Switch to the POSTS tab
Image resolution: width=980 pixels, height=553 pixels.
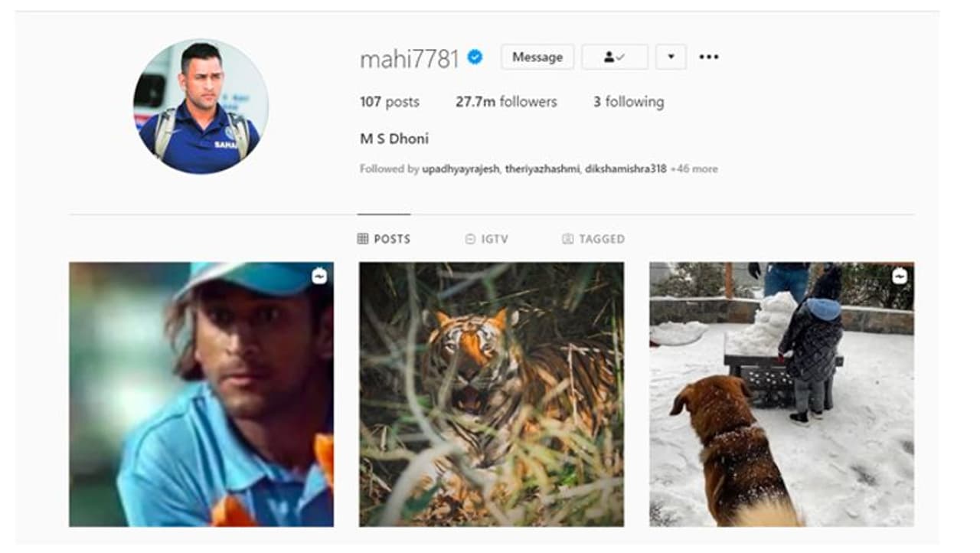click(x=384, y=239)
